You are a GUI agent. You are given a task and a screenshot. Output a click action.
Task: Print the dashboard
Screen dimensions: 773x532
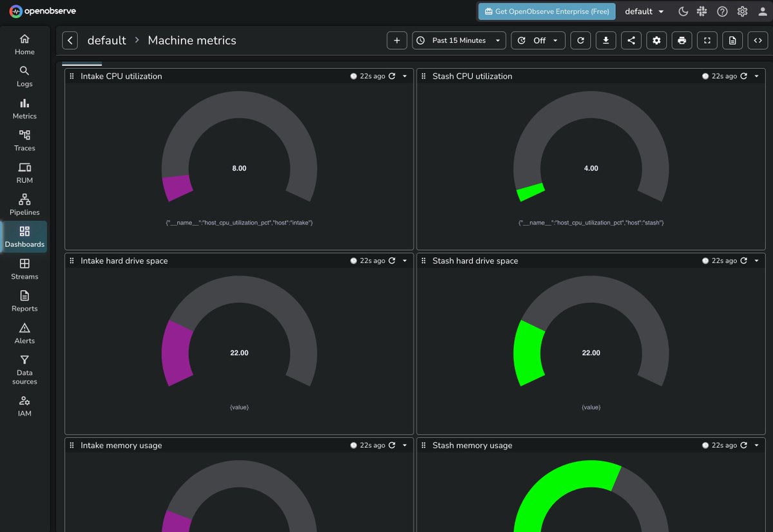[x=682, y=41]
